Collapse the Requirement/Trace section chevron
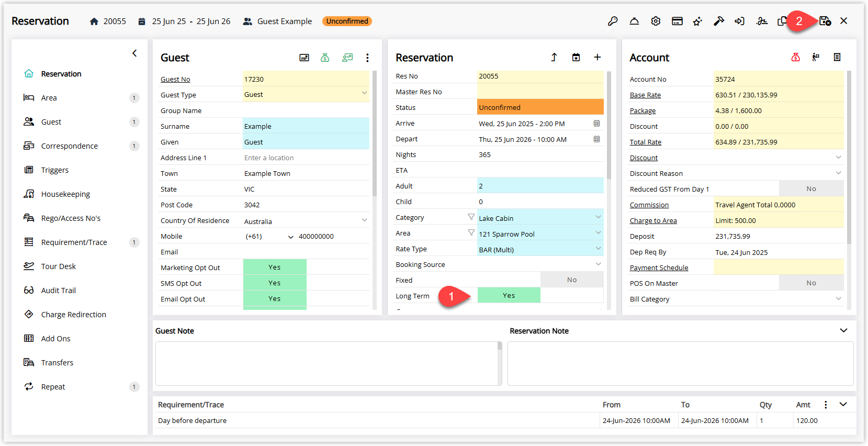Screen dimensions: 868x446 (x=843, y=404)
